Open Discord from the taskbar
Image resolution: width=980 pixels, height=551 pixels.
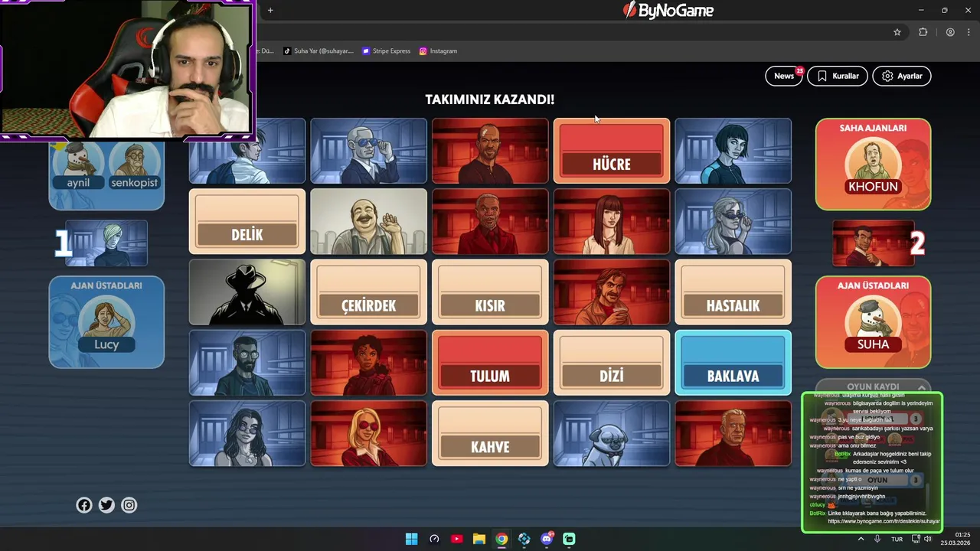(x=547, y=539)
